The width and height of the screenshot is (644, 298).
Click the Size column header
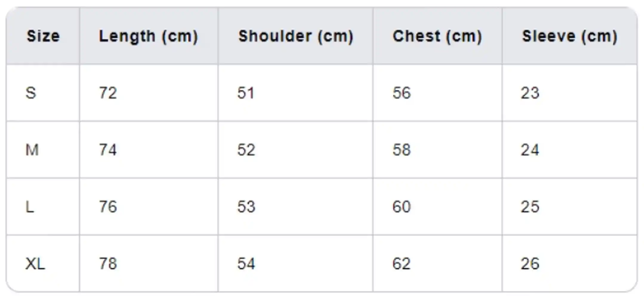click(x=43, y=36)
